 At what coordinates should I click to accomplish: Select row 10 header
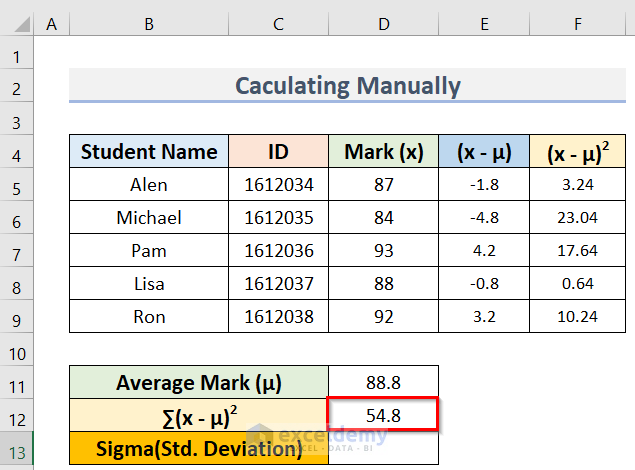(17, 349)
